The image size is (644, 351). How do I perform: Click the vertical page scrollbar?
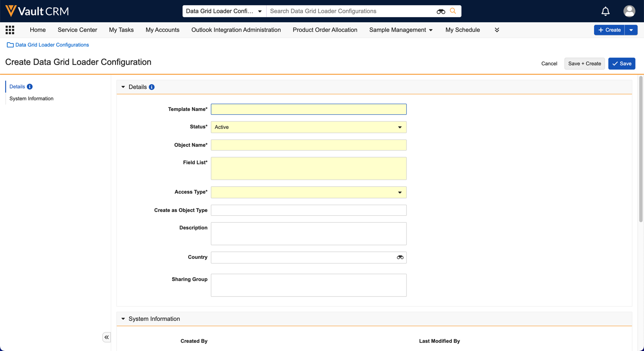point(640,149)
